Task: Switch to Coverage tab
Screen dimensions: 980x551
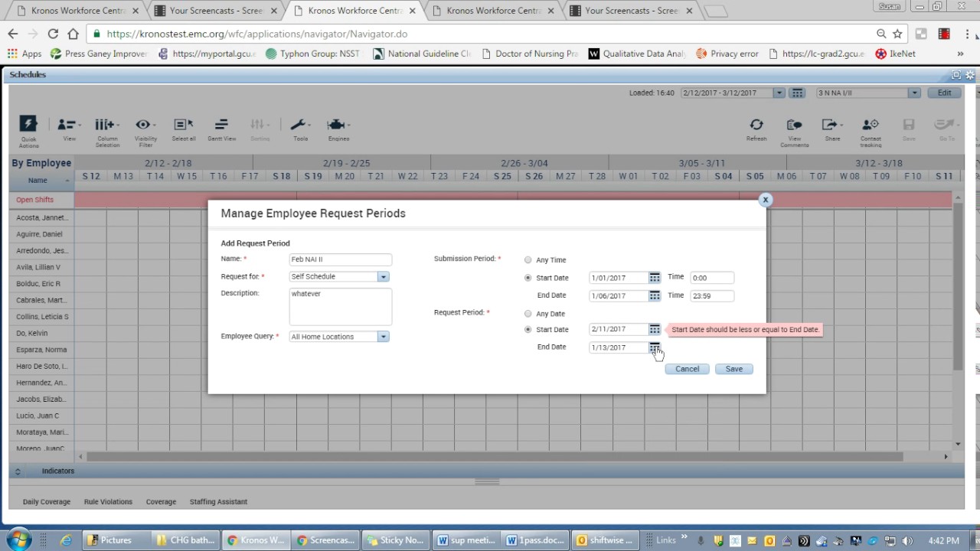Action: click(x=161, y=502)
